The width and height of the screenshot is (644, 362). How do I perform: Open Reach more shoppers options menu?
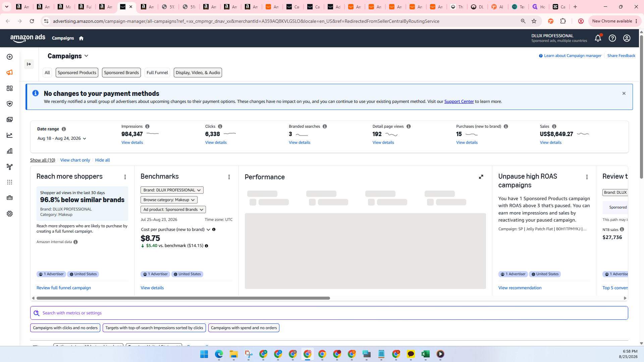125,177
